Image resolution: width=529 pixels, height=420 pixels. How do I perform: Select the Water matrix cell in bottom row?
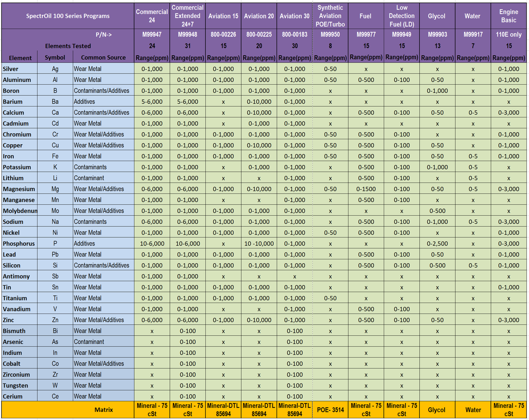(x=473, y=410)
